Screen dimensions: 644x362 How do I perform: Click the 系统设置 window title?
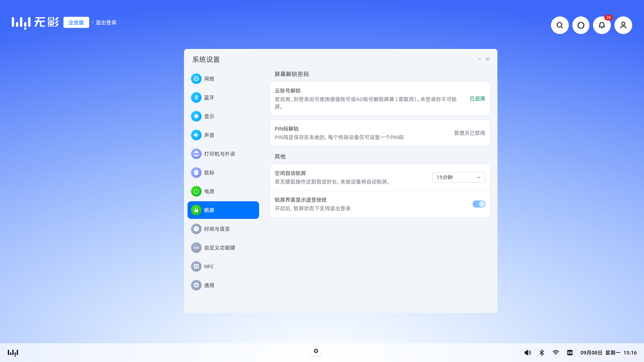[206, 60]
